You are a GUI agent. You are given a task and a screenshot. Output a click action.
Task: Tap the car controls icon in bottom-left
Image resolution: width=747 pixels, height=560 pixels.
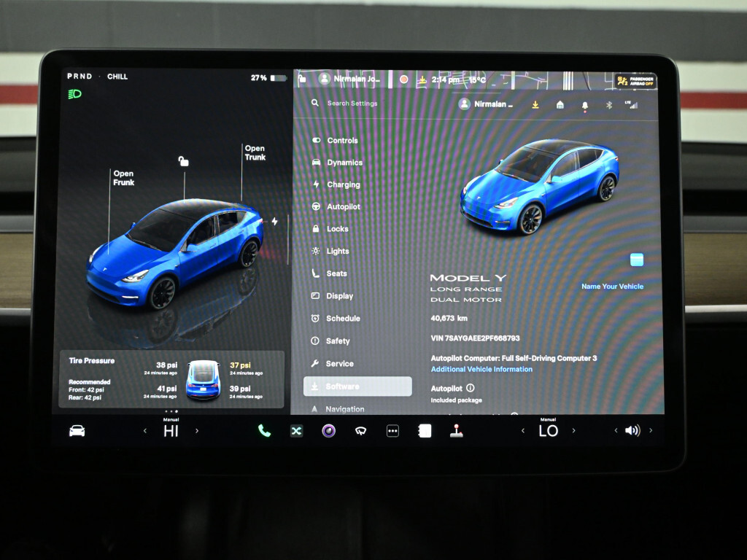coord(77,431)
